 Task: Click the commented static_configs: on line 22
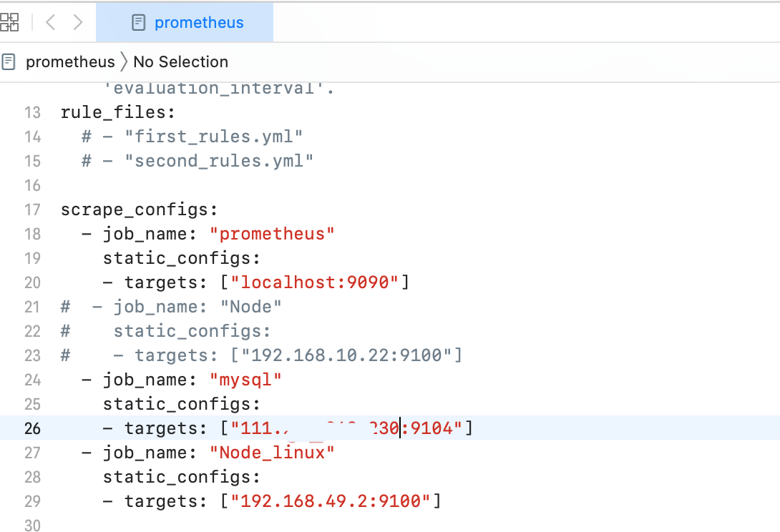pos(192,331)
